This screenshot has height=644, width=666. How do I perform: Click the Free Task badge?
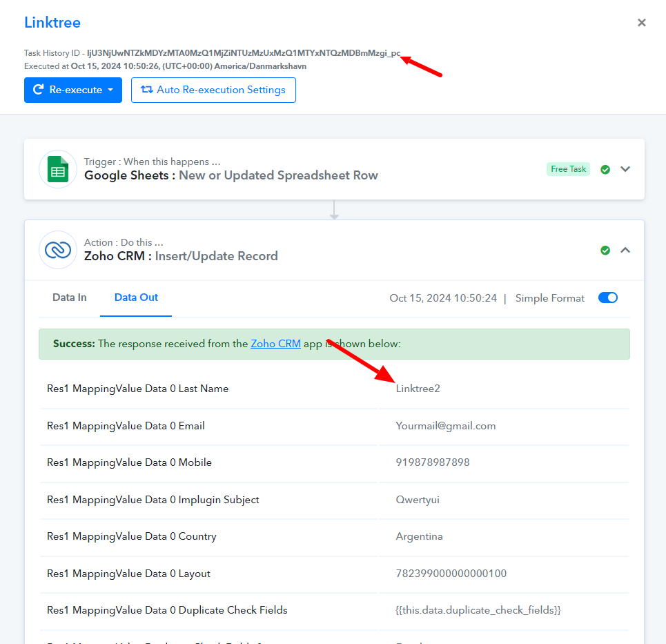pyautogui.click(x=568, y=169)
